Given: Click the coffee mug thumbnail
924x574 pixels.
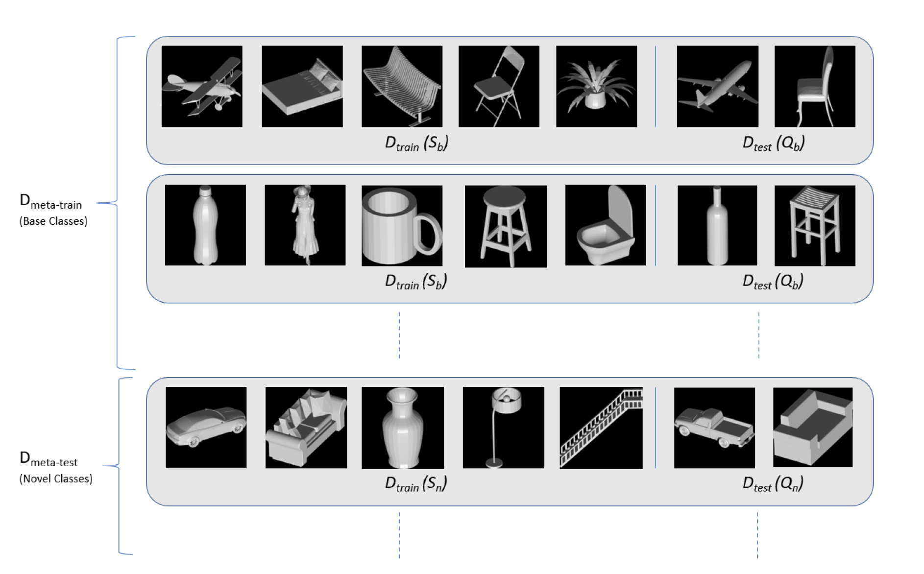Looking at the screenshot, I should point(402,225).
